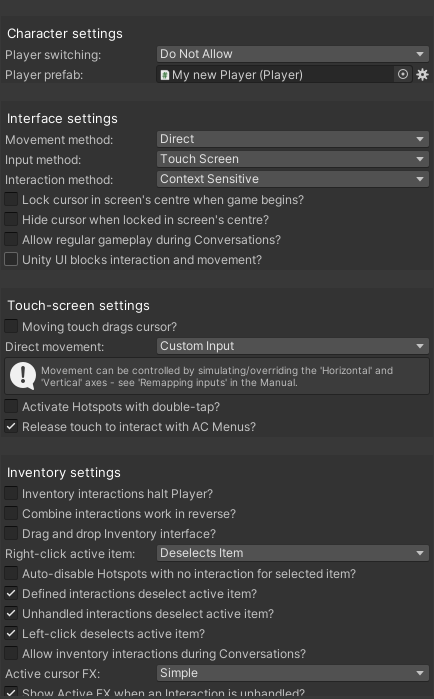Click the prefab icon in Player prefab field
This screenshot has width=434, height=699.
pos(165,75)
